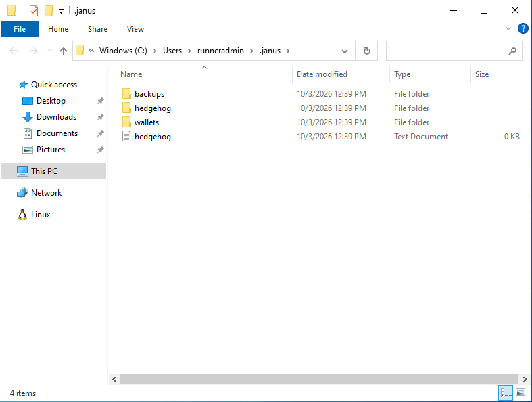Click .janus in the address path
This screenshot has width=532, height=402.
(x=270, y=51)
